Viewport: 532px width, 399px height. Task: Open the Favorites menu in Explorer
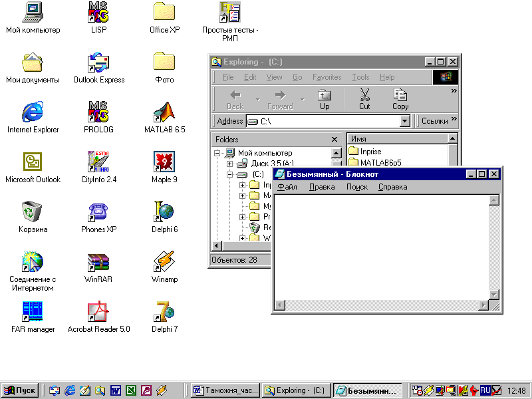pos(327,77)
